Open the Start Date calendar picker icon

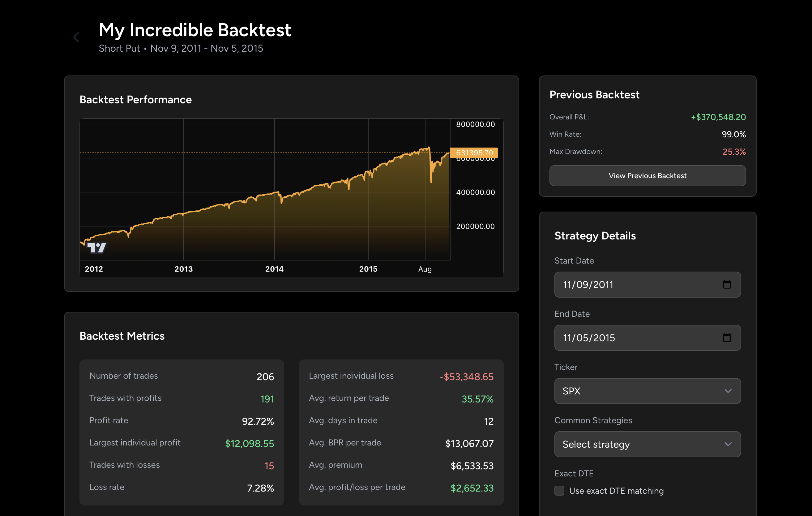point(727,284)
